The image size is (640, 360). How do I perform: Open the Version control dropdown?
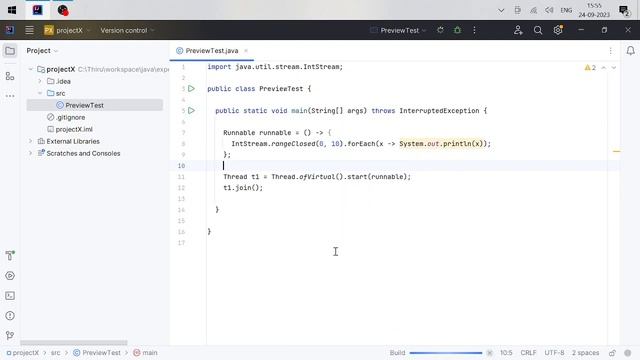[x=127, y=30]
